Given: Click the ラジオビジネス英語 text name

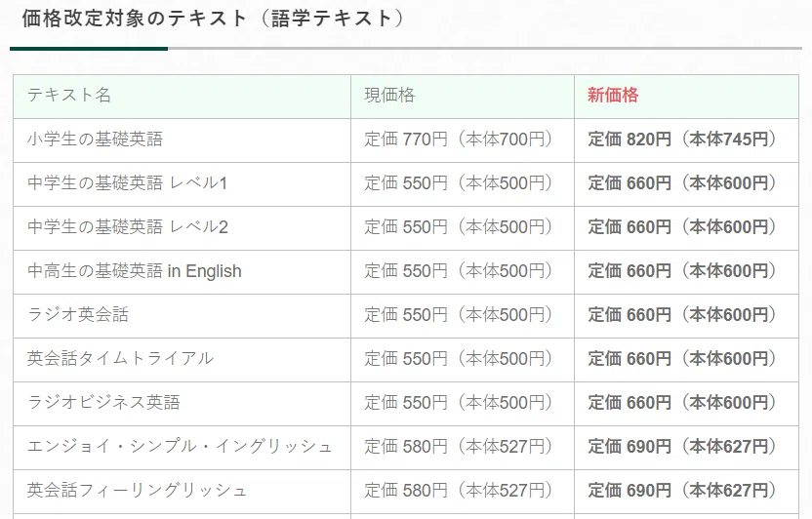Looking at the screenshot, I should [x=103, y=403].
